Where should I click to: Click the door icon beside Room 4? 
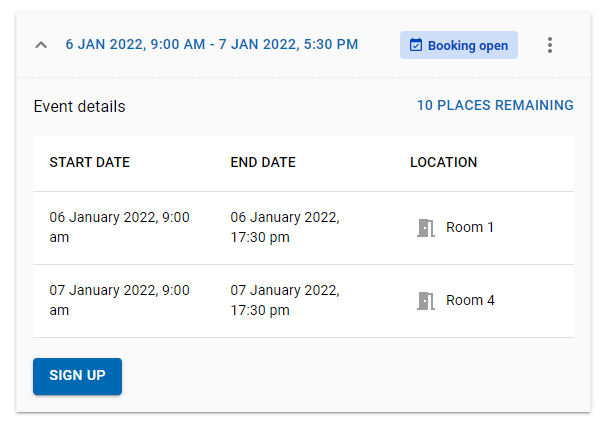[x=426, y=300]
